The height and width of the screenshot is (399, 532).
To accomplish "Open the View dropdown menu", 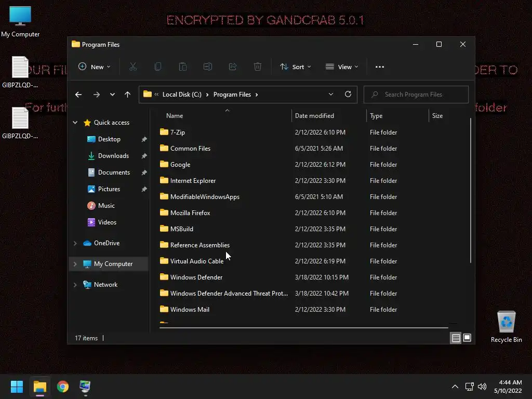I will point(342,67).
